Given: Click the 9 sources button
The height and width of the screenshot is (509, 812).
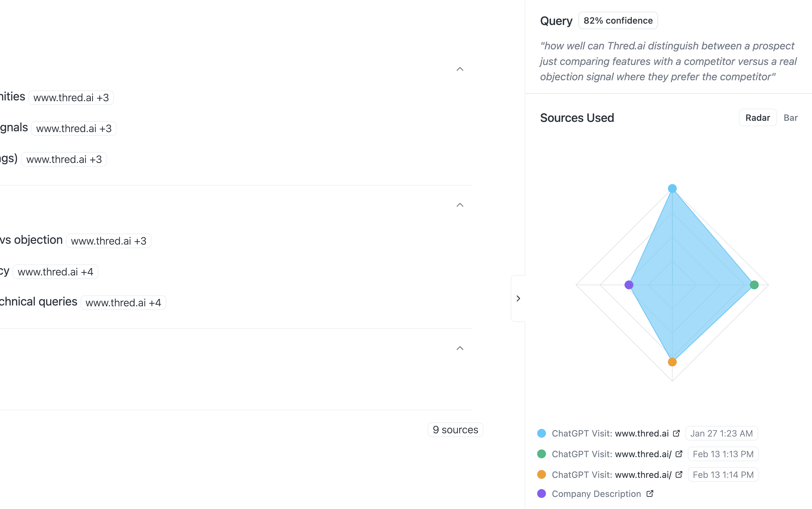Looking at the screenshot, I should [455, 430].
